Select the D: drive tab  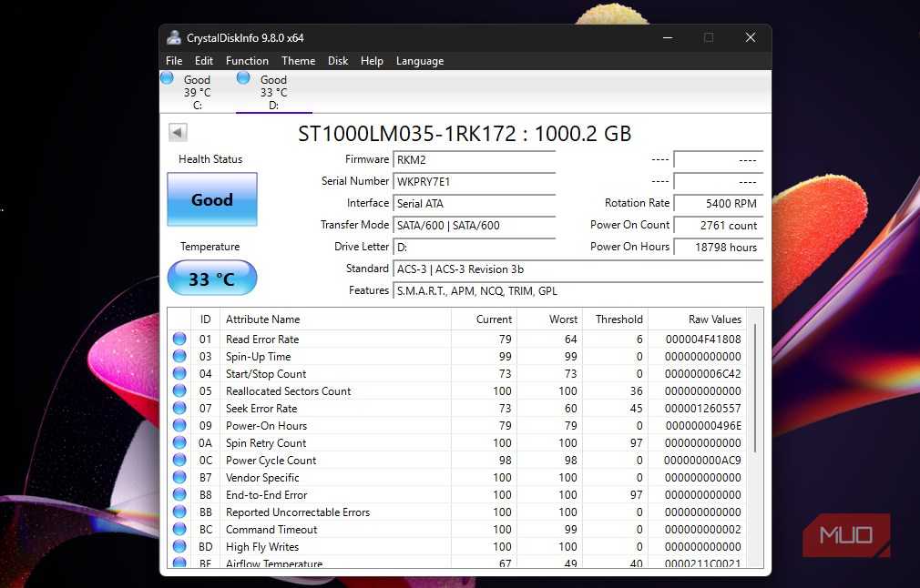click(x=274, y=92)
